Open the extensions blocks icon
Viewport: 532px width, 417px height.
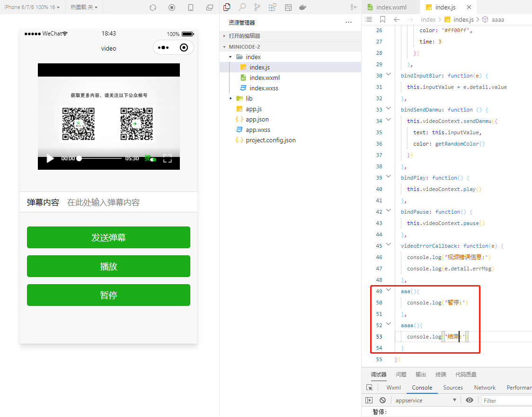(272, 7)
